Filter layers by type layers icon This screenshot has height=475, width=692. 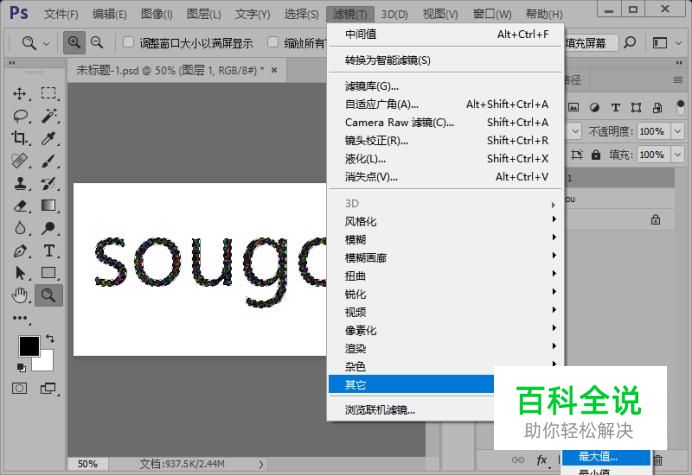(x=616, y=108)
